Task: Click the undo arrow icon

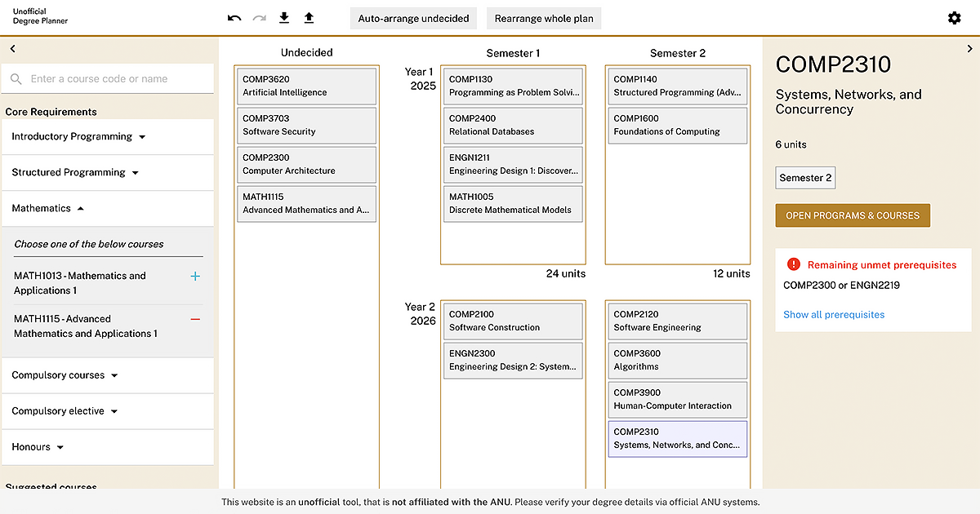Action: [x=234, y=18]
